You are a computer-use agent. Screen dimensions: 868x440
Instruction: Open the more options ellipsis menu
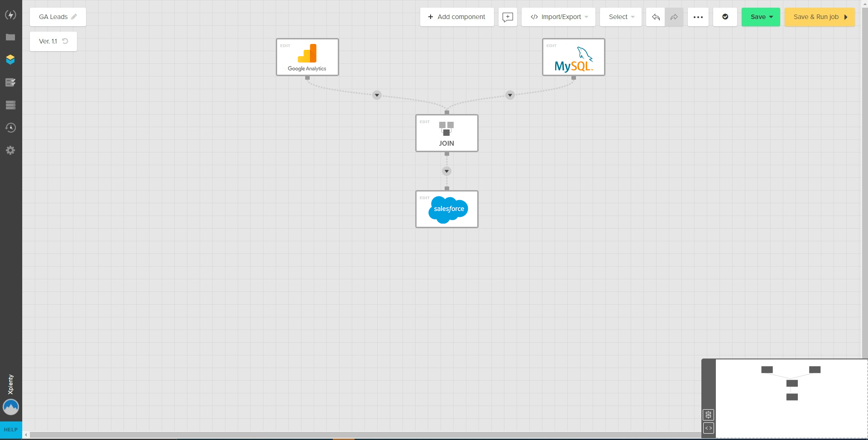click(698, 17)
